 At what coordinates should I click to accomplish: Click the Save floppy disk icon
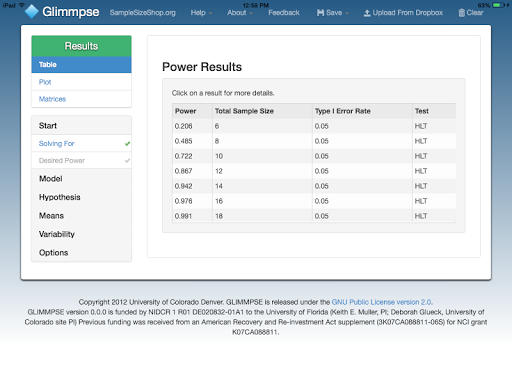pos(320,13)
